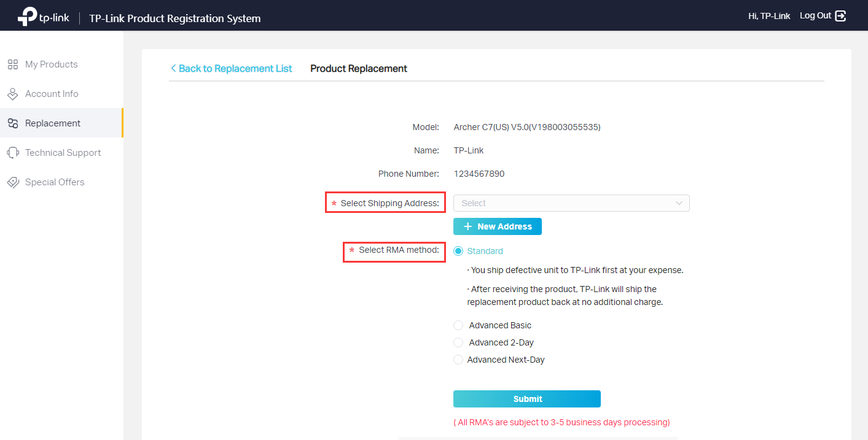This screenshot has height=440, width=868.
Task: Click the Technical Support headset icon
Action: 12,153
